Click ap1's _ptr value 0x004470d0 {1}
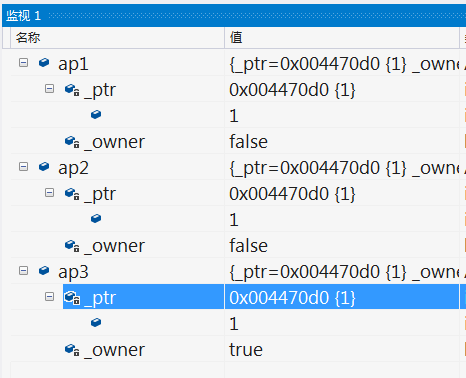Image resolution: width=466 pixels, height=378 pixels. pyautogui.click(x=292, y=90)
